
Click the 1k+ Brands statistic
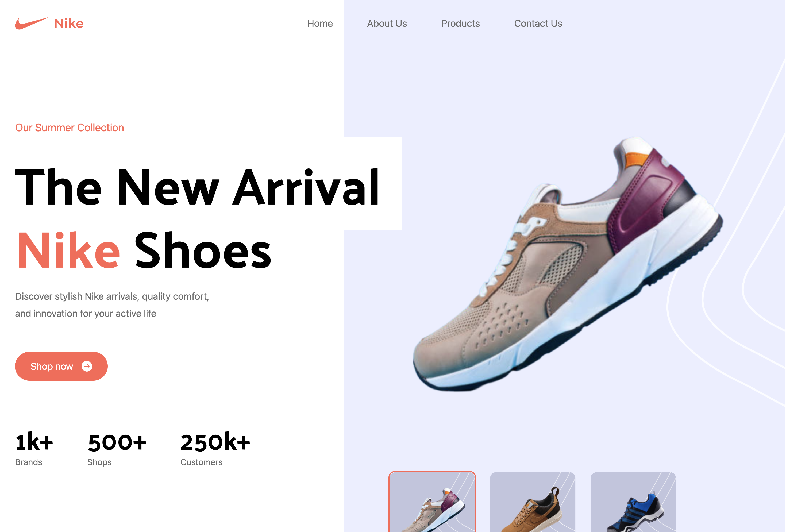click(x=34, y=449)
